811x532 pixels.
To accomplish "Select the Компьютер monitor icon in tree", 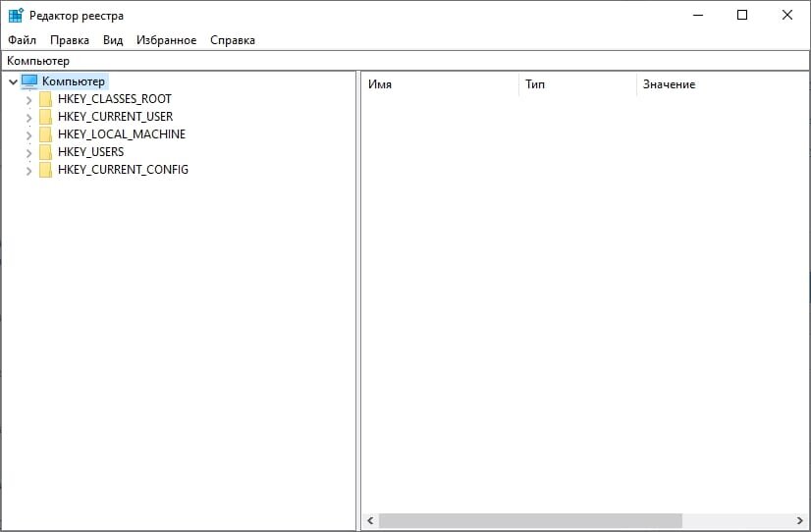I will (x=29, y=81).
